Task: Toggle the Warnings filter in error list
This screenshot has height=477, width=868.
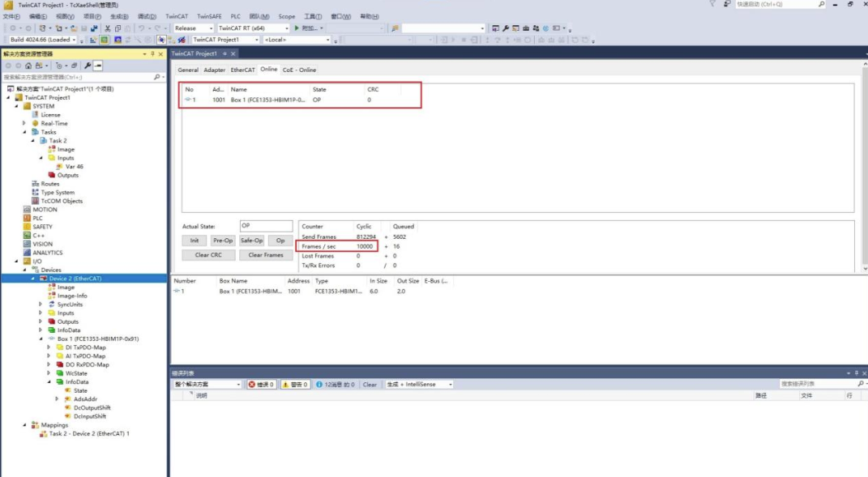Action: [x=295, y=384]
